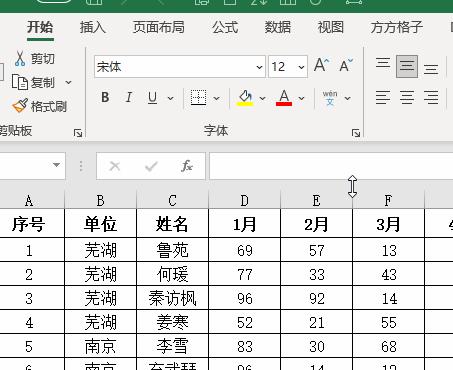Decrease font size with smaller A
Screen dimensions: 453x370
(x=346, y=65)
